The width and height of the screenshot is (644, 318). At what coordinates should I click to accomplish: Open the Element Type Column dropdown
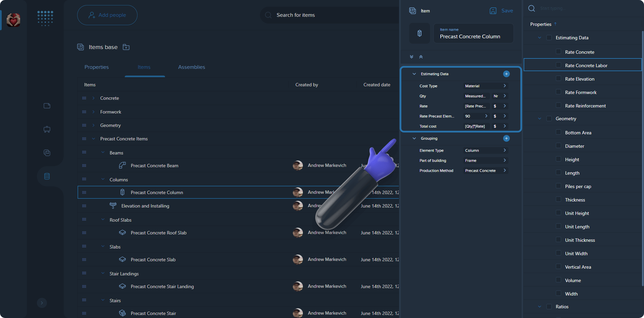pos(485,150)
